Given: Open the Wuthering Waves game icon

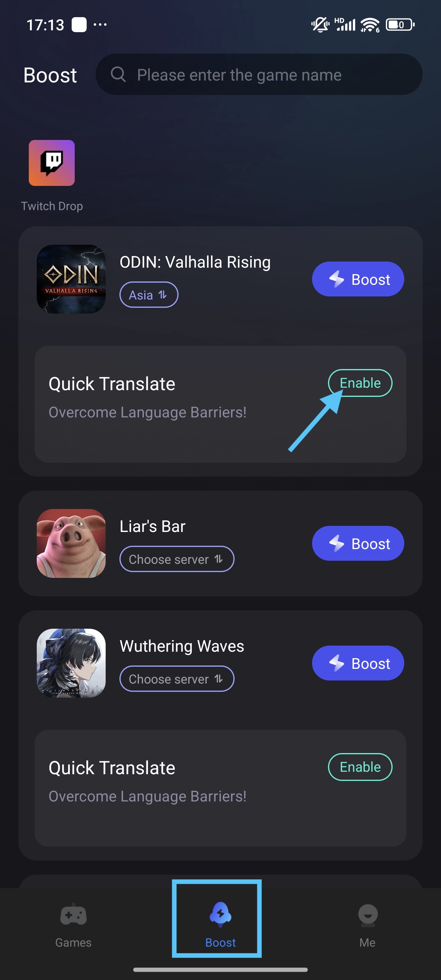Looking at the screenshot, I should [71, 663].
